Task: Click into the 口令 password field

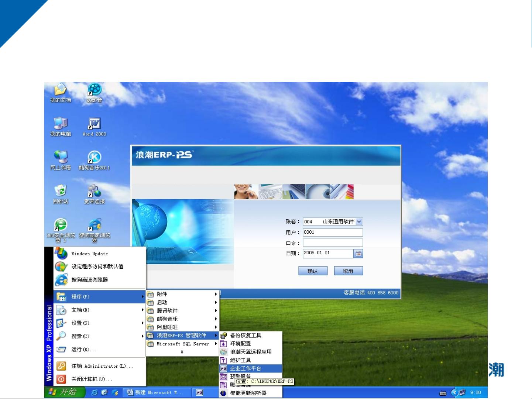Action: coord(333,243)
